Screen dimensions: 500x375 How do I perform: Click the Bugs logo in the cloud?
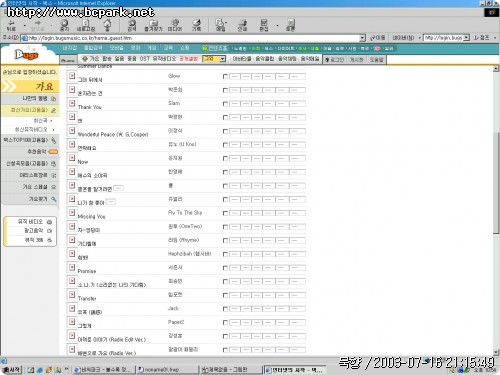(x=27, y=54)
